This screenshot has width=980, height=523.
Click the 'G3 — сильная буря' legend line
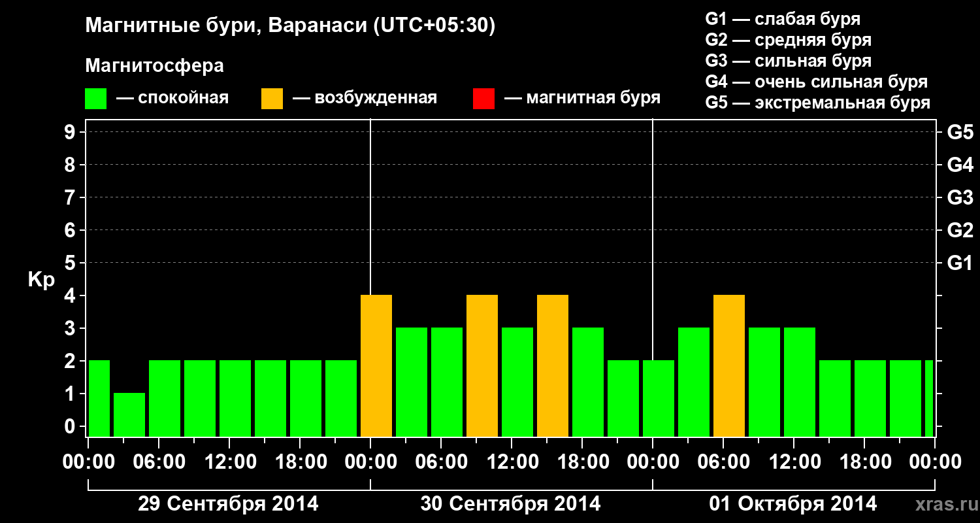click(788, 61)
